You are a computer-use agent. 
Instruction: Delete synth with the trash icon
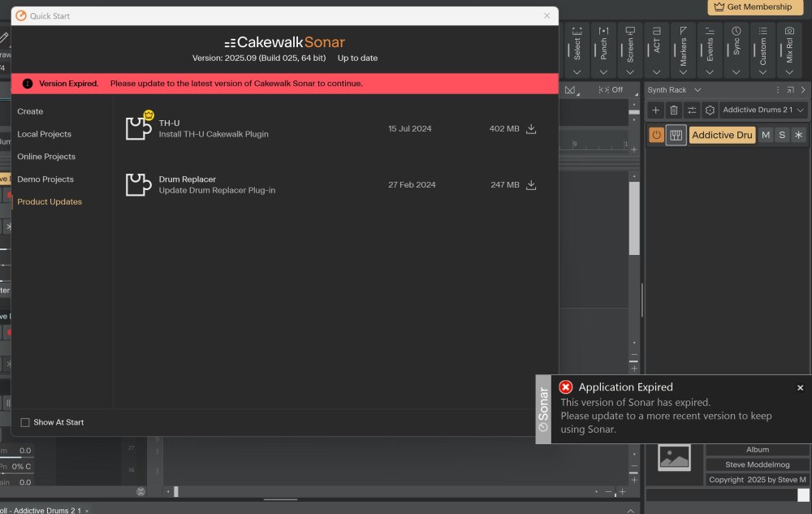[674, 110]
